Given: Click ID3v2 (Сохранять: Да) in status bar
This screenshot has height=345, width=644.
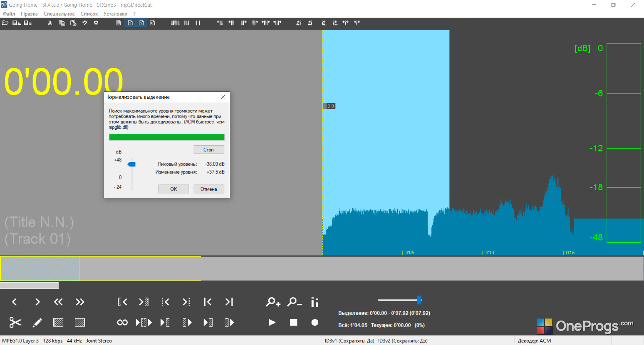Looking at the screenshot, I should pyautogui.click(x=403, y=341).
